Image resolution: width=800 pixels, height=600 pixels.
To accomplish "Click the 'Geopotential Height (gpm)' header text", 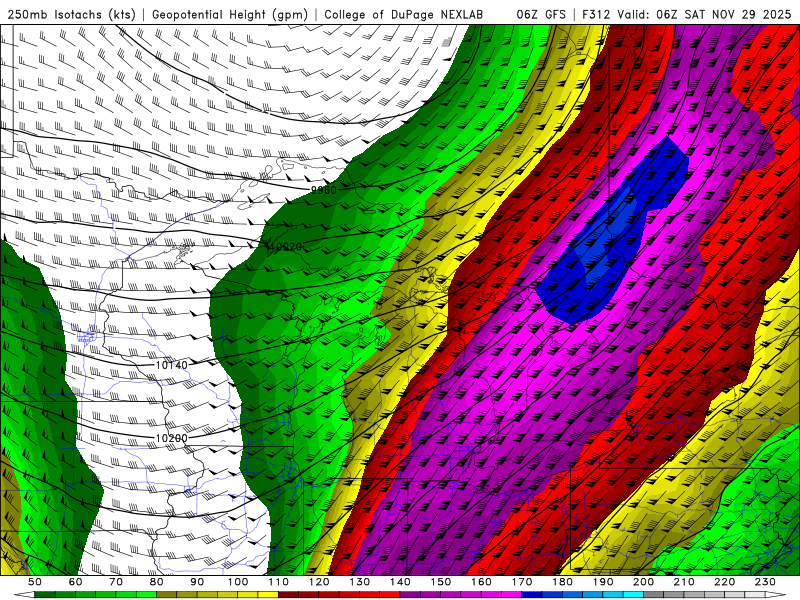I will point(230,15).
